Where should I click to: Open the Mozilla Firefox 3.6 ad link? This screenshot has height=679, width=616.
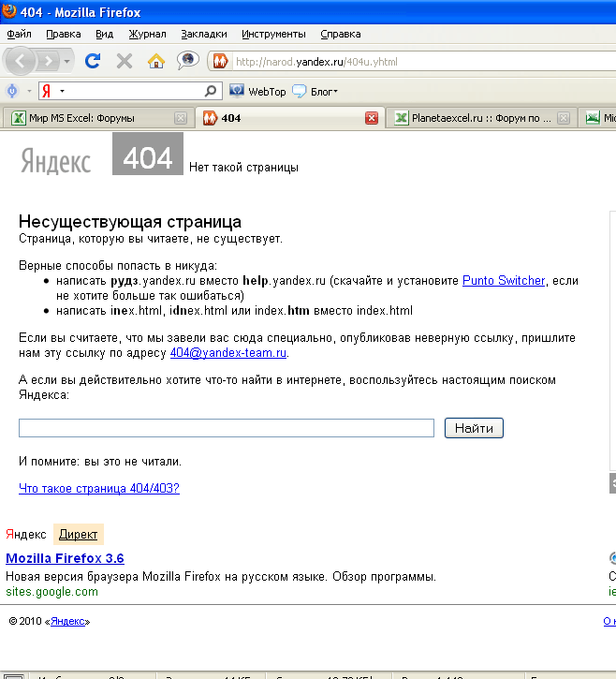[65, 558]
